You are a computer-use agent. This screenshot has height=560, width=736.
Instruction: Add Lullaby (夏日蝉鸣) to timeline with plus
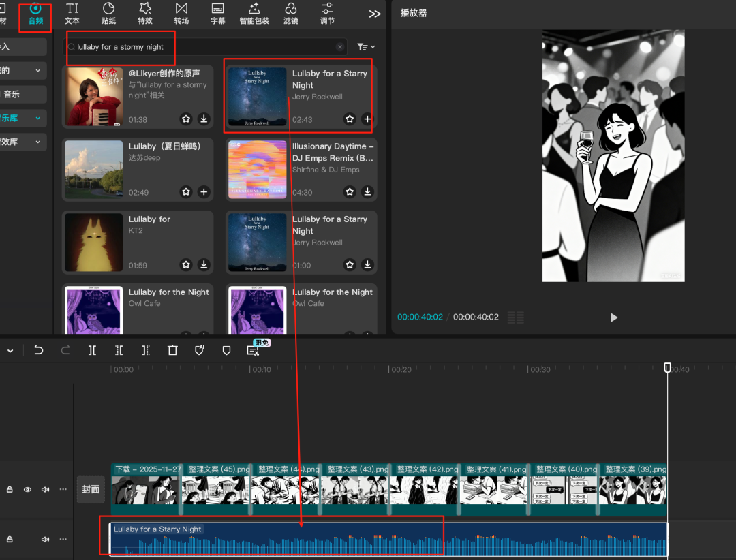204,192
